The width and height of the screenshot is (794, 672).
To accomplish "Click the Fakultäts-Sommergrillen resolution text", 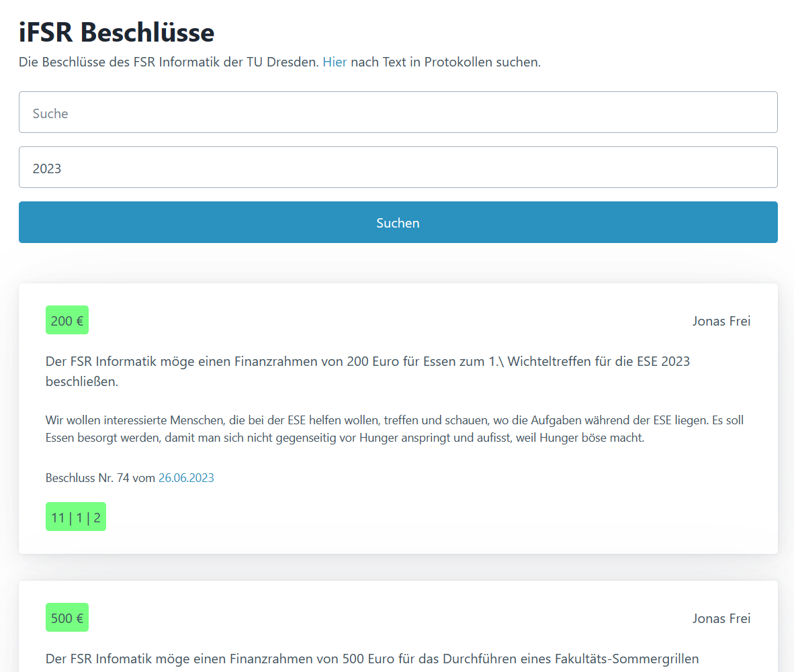I will (372, 659).
